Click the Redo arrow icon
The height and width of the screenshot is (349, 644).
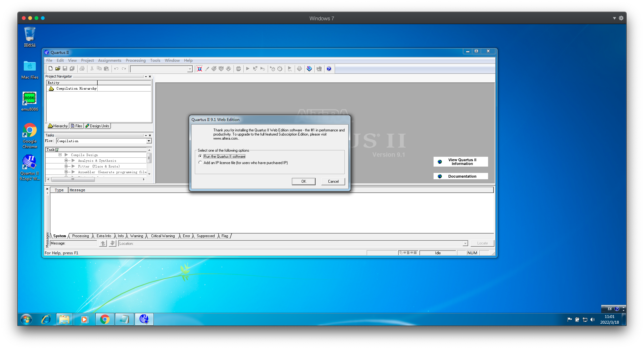coord(124,68)
